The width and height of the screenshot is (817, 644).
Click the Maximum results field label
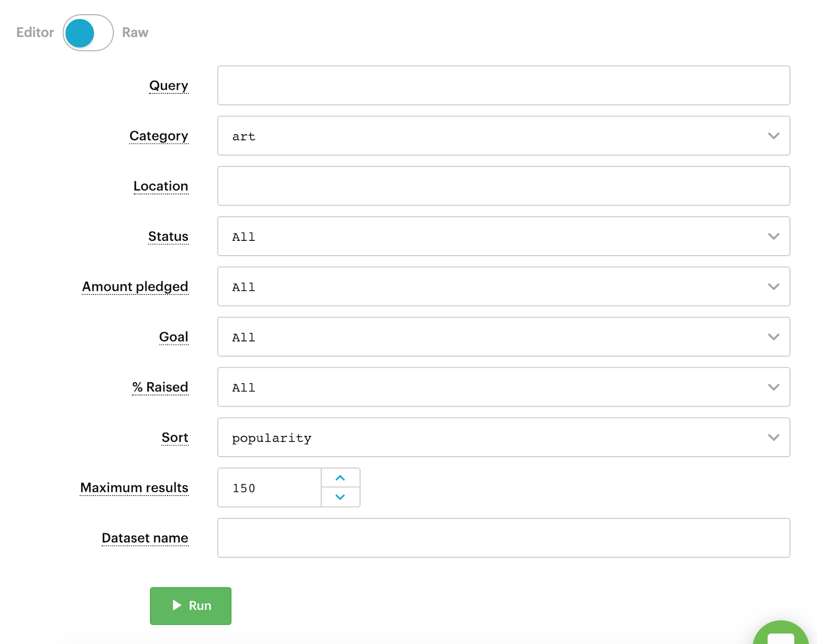pos(134,488)
